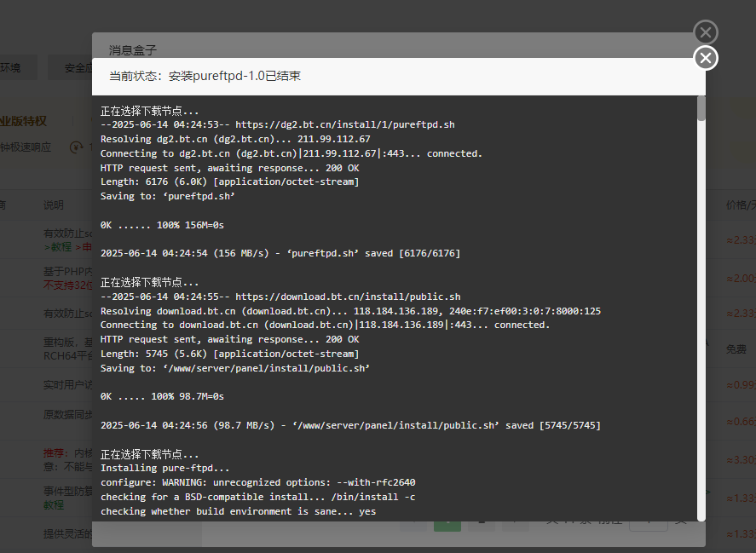
Task: Click the black circular X on the status bar
Action: coord(705,58)
